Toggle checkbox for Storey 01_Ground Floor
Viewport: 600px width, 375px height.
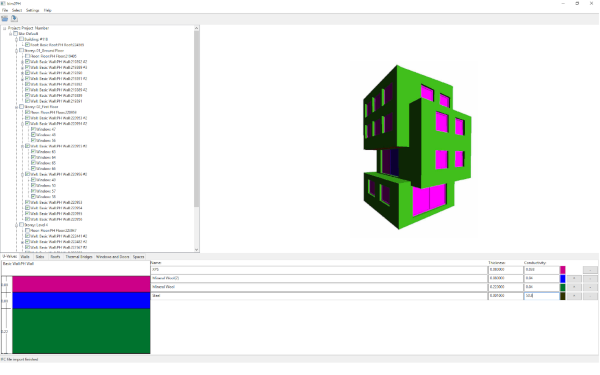[21, 51]
